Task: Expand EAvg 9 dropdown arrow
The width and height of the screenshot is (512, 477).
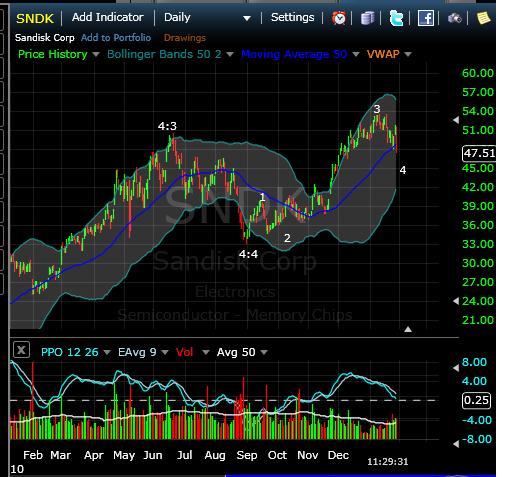Action: (x=165, y=352)
